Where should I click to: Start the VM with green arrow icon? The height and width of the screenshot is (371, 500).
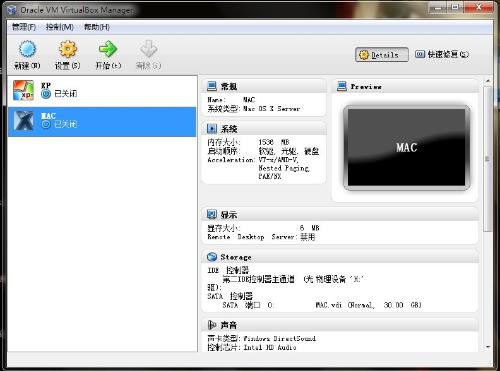pos(108,49)
